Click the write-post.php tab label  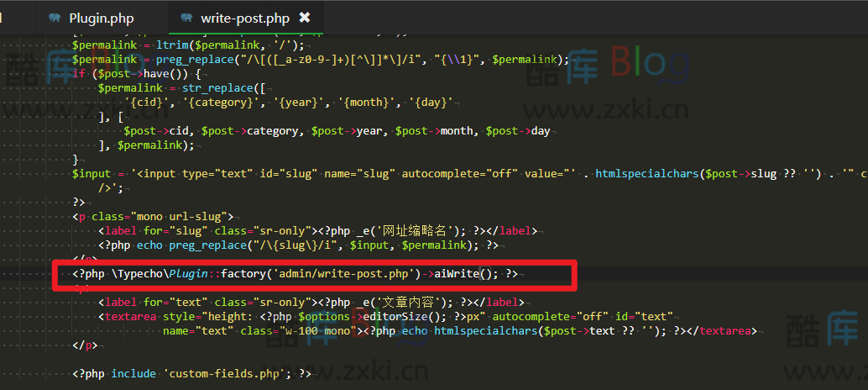[244, 18]
